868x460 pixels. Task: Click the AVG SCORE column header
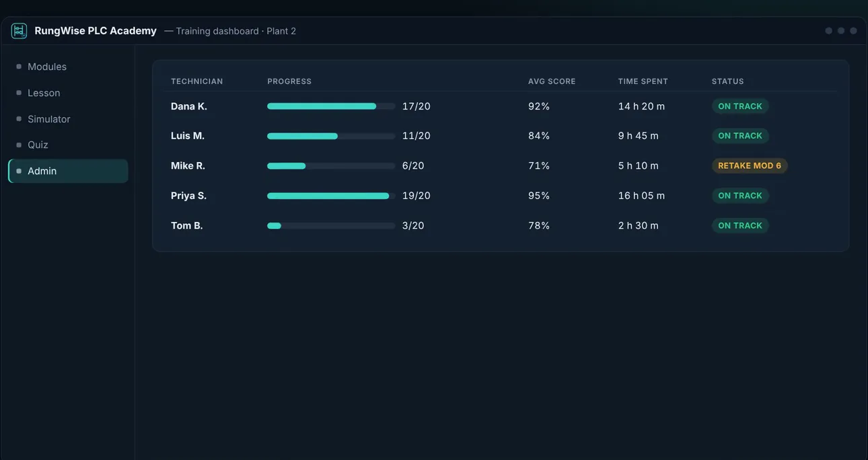[552, 81]
